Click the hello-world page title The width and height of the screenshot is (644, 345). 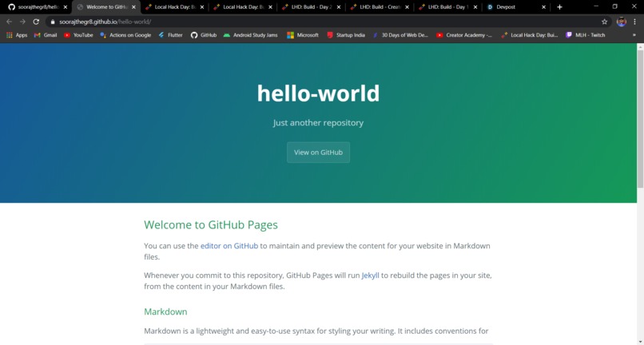click(x=318, y=93)
